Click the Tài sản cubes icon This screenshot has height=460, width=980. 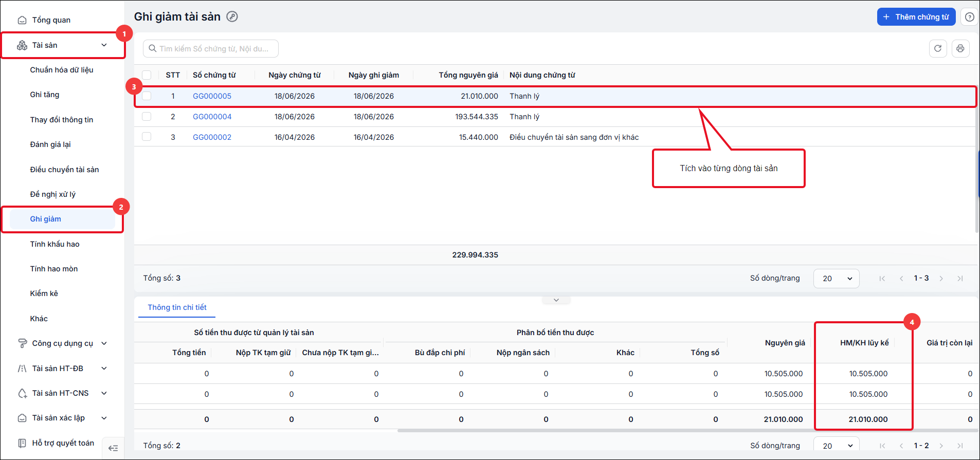click(x=22, y=45)
